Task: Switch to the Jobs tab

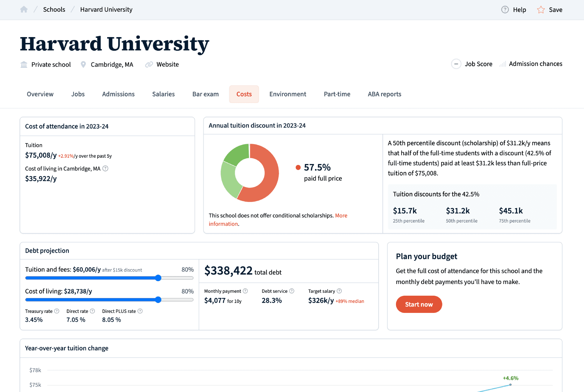Action: click(x=78, y=94)
